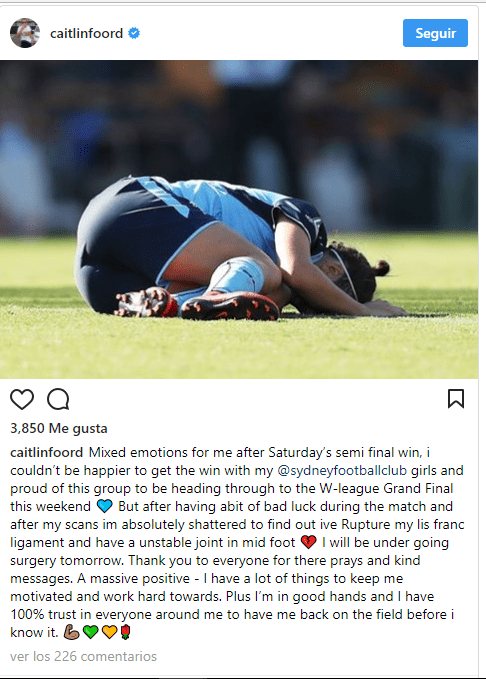The width and height of the screenshot is (486, 679).
Task: Save the post with the bookmark icon
Action: pos(456,399)
